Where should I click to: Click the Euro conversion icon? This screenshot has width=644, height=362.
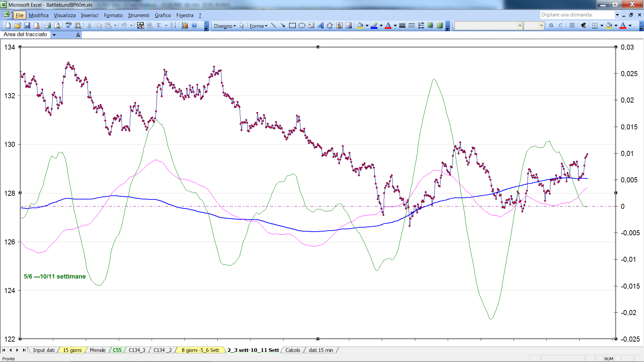coord(141,25)
